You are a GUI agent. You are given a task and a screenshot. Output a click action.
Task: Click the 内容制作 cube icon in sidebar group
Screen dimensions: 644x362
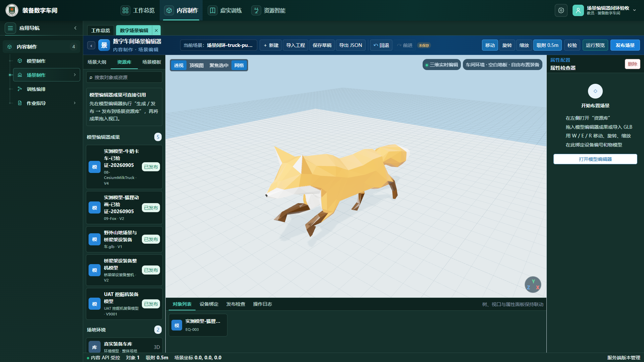click(x=10, y=47)
